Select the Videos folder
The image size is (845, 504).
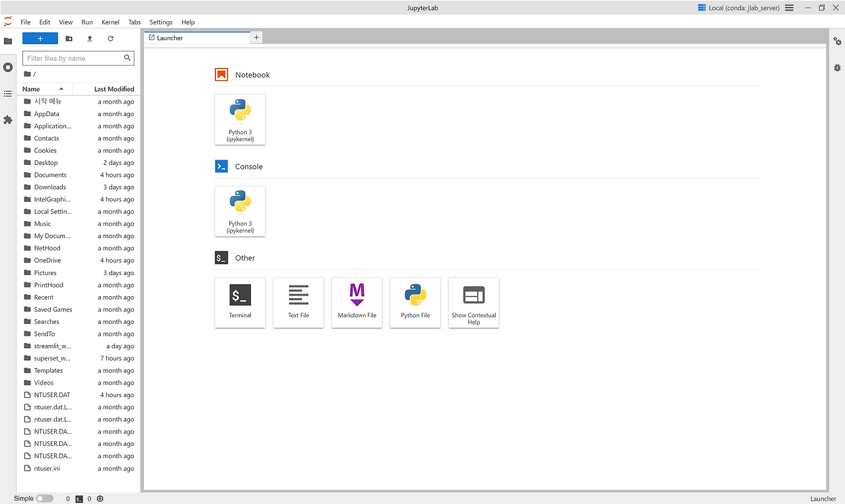pos(79,383)
